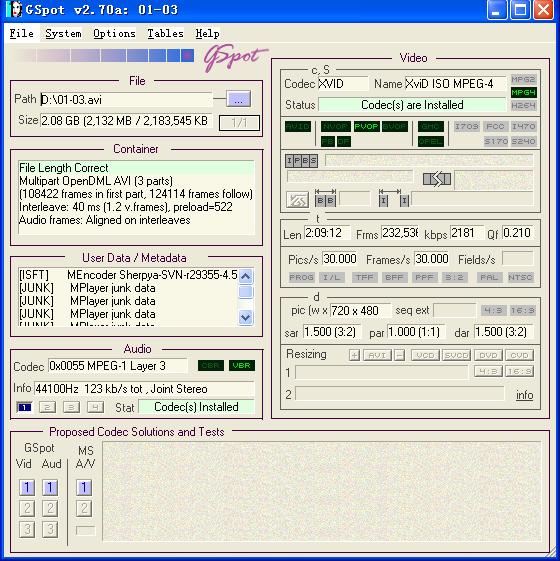
Task: Click the Resizing plus button
Action: pos(354,355)
